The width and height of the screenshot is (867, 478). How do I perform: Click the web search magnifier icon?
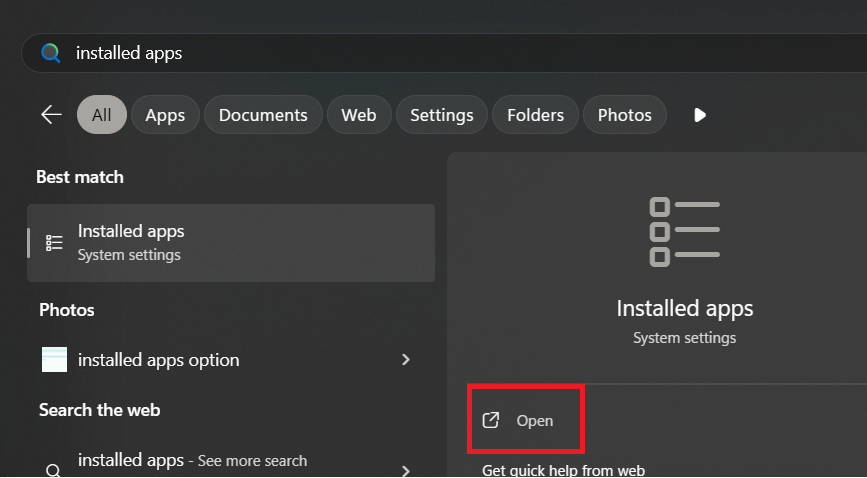54,470
